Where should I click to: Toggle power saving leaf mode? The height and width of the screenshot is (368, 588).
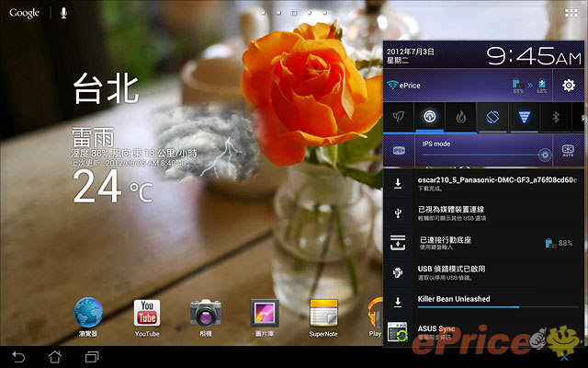399,117
